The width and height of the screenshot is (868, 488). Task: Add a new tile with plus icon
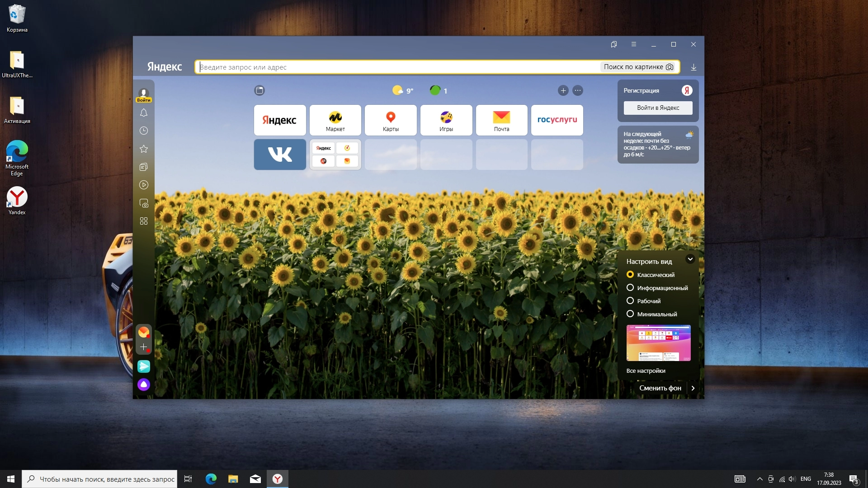tap(563, 91)
